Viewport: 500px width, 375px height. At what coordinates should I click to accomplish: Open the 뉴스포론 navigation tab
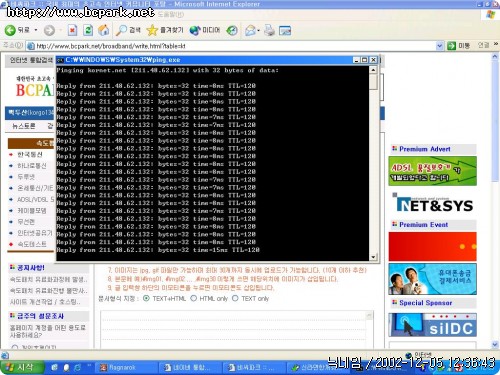(23, 126)
